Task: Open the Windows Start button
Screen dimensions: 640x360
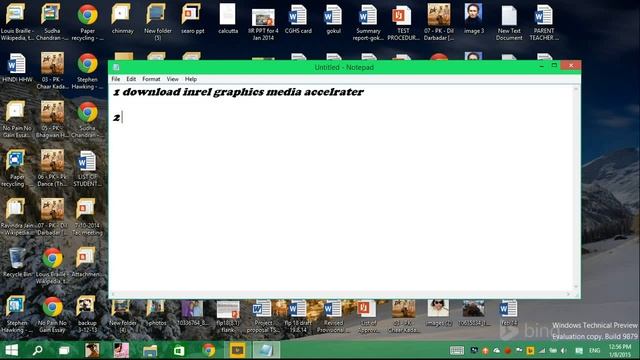Action: [x=11, y=350]
